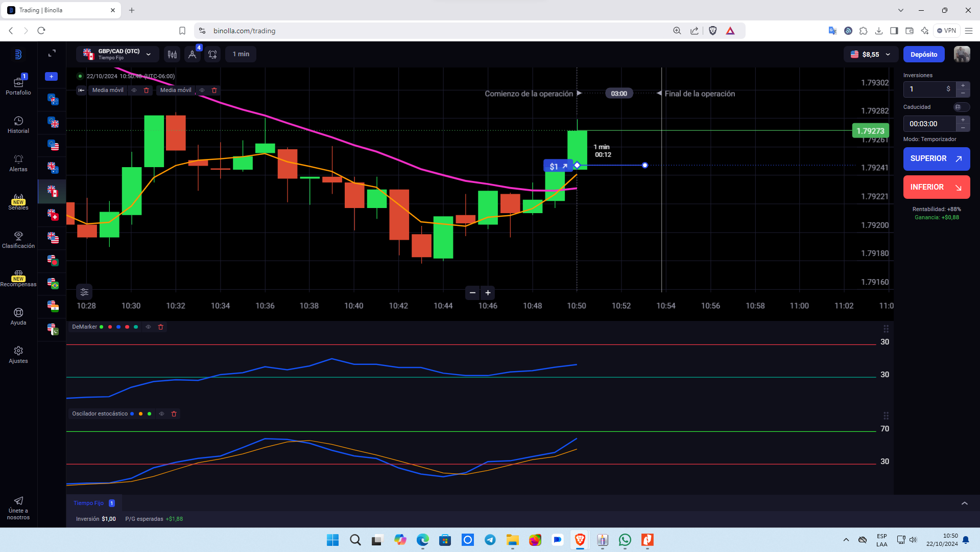Open the Portafolio sidebar panel
The width and height of the screenshot is (980, 552).
tap(18, 85)
